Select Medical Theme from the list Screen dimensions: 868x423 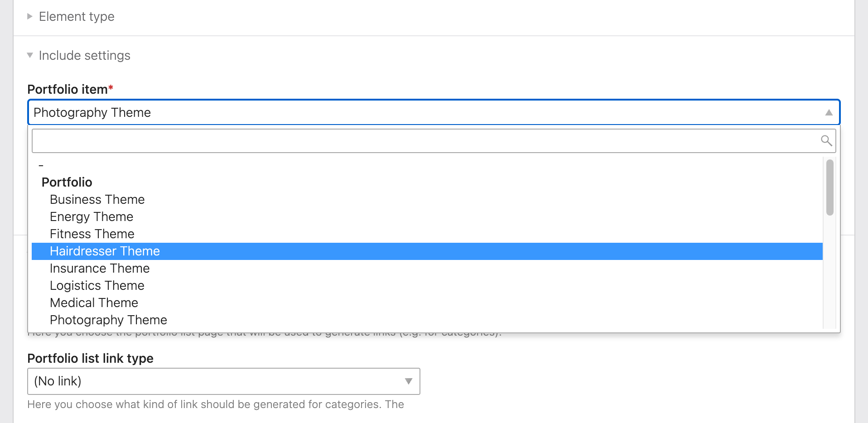94,303
